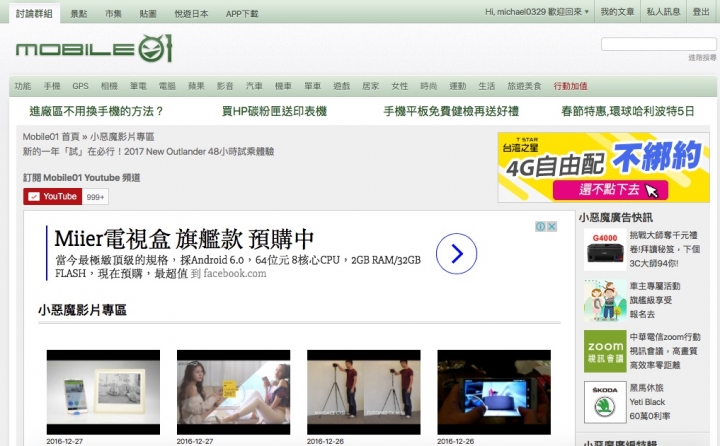This screenshot has height=446, width=720.
Task: Open the 單車 category menu
Action: click(x=312, y=86)
